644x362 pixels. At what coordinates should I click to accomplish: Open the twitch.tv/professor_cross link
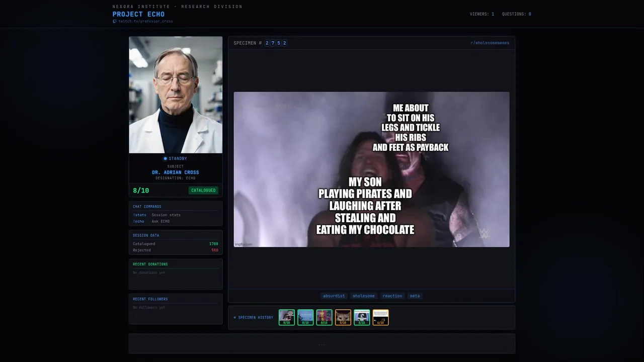pos(145,21)
